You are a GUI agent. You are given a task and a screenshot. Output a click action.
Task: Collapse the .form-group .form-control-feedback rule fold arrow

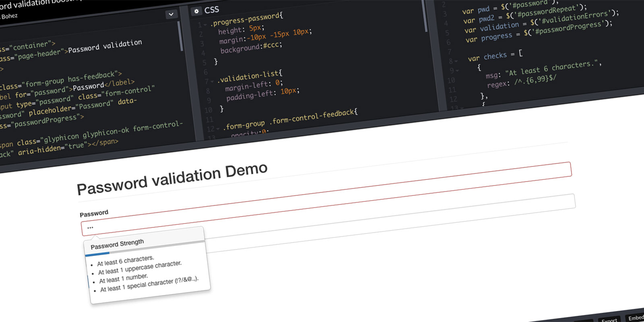click(x=218, y=129)
